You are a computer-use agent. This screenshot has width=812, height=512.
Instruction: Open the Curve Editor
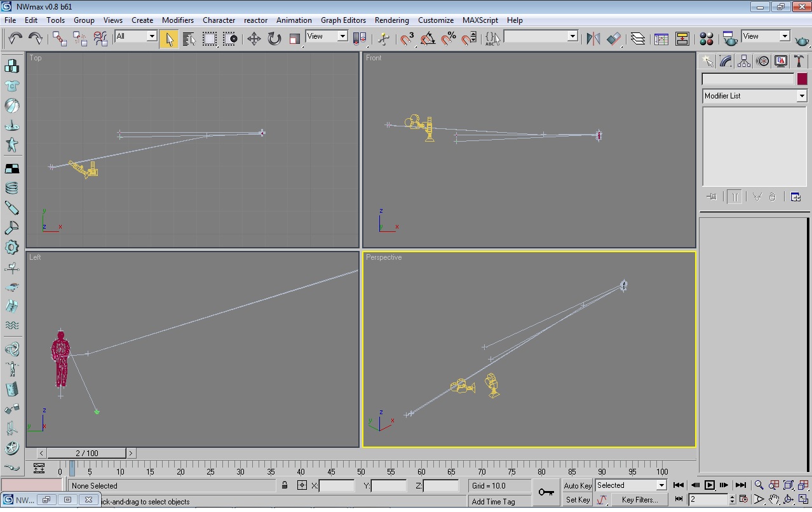661,39
